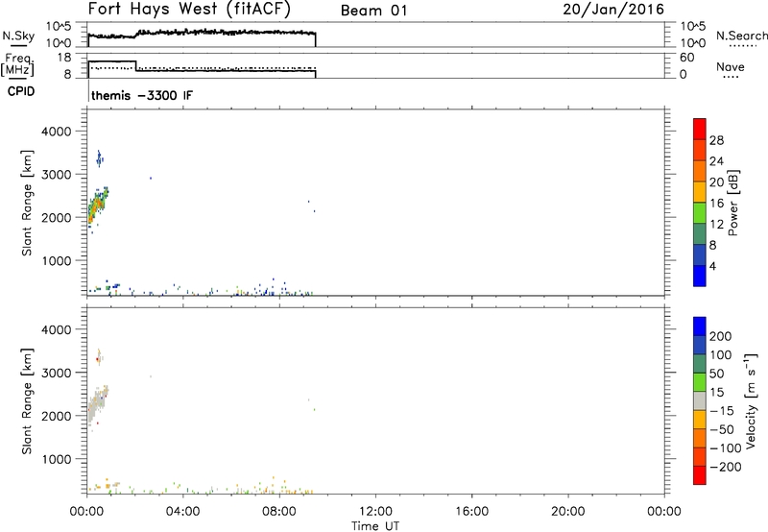The height and width of the screenshot is (532, 768).
Task: Click the green 12 dB power color band
Action: (x=700, y=212)
